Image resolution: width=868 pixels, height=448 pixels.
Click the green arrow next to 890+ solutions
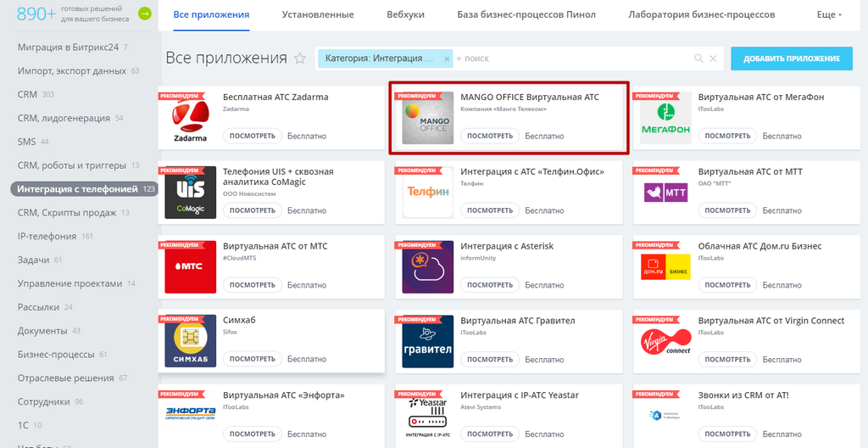(x=144, y=14)
